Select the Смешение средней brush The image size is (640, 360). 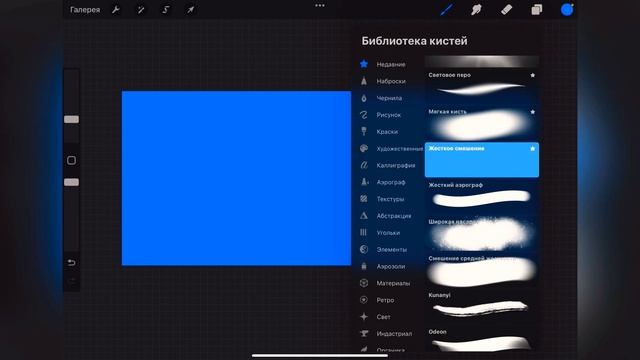[482, 270]
